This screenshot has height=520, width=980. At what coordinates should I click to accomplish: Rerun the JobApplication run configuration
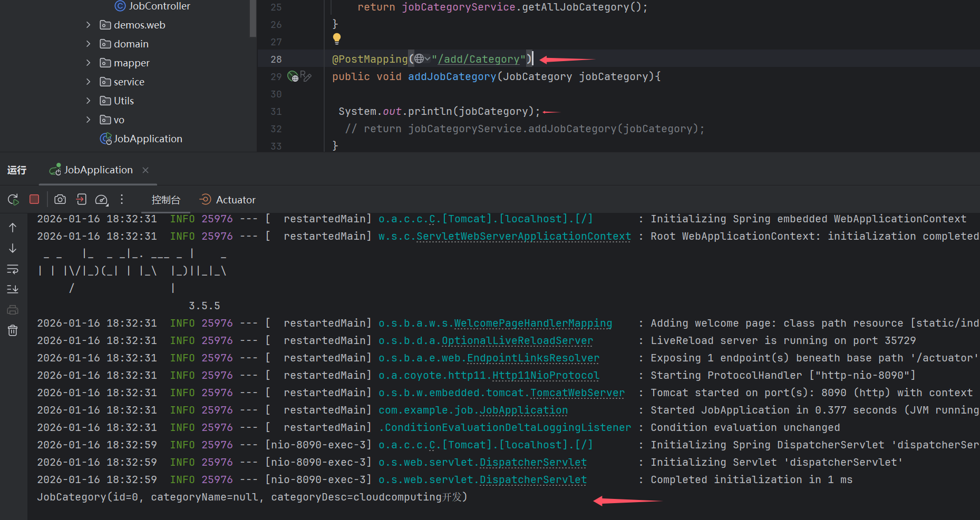coord(13,200)
